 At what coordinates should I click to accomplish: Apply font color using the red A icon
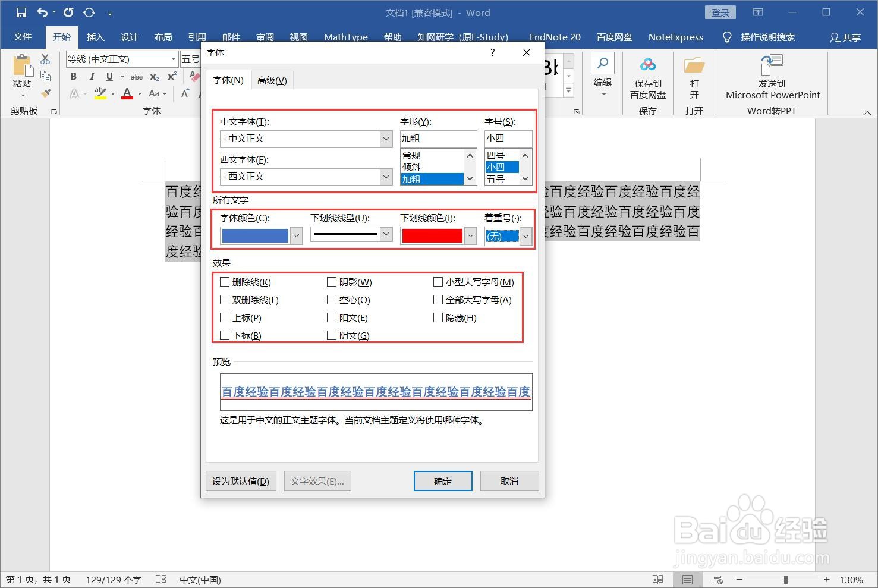(x=127, y=93)
